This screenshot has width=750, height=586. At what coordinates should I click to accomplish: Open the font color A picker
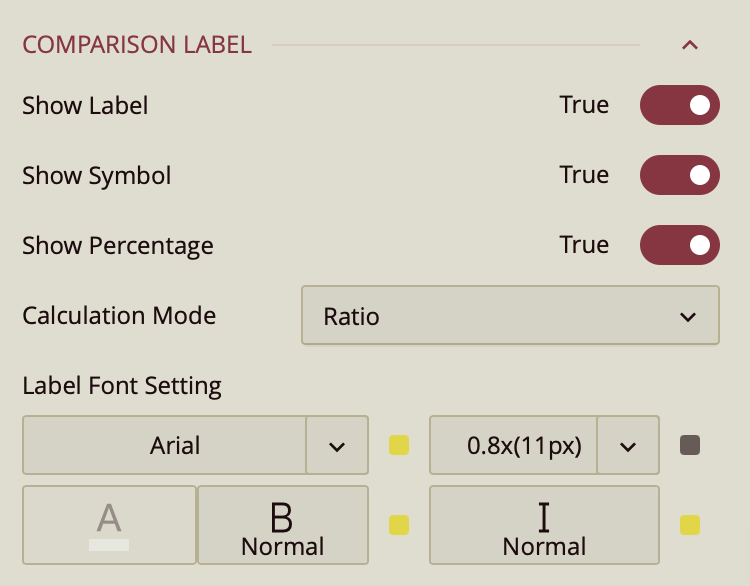point(109,525)
